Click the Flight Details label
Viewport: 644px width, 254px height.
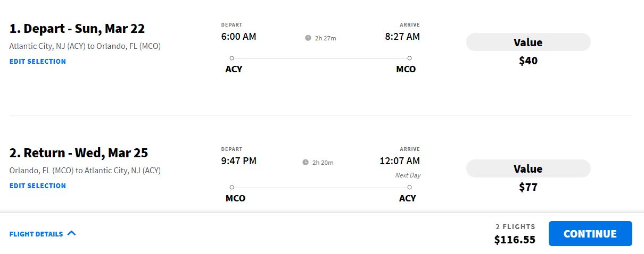[36, 234]
